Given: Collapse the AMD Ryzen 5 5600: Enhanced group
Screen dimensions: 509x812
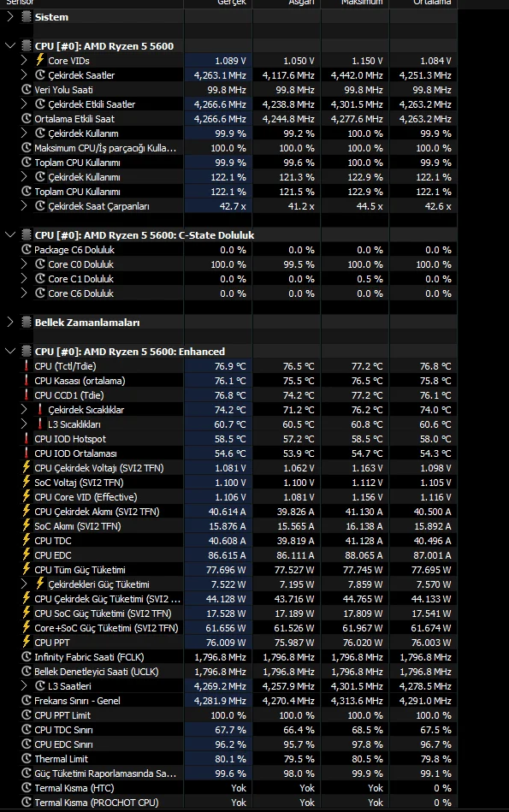Looking at the screenshot, I should pos(10,351).
